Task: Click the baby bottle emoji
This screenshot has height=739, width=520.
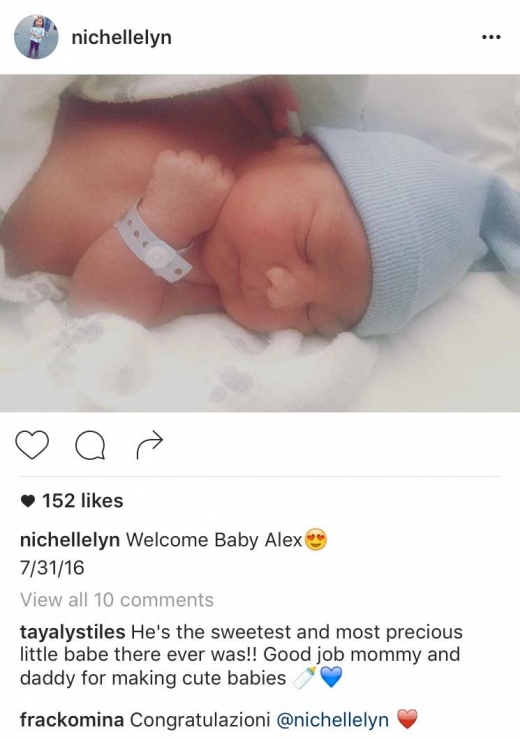Action: 305,678
